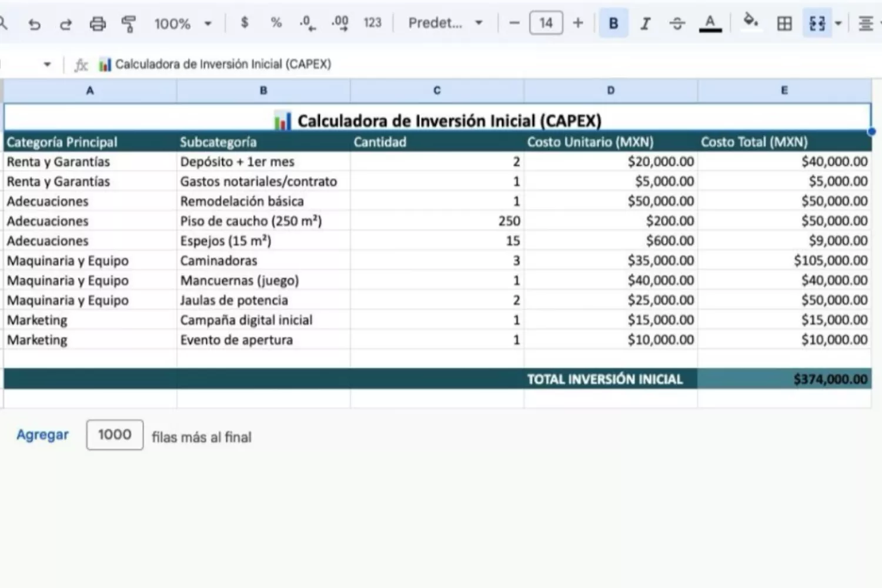This screenshot has width=882, height=588.
Task: Toggle strikethrough formatting
Action: click(x=677, y=24)
